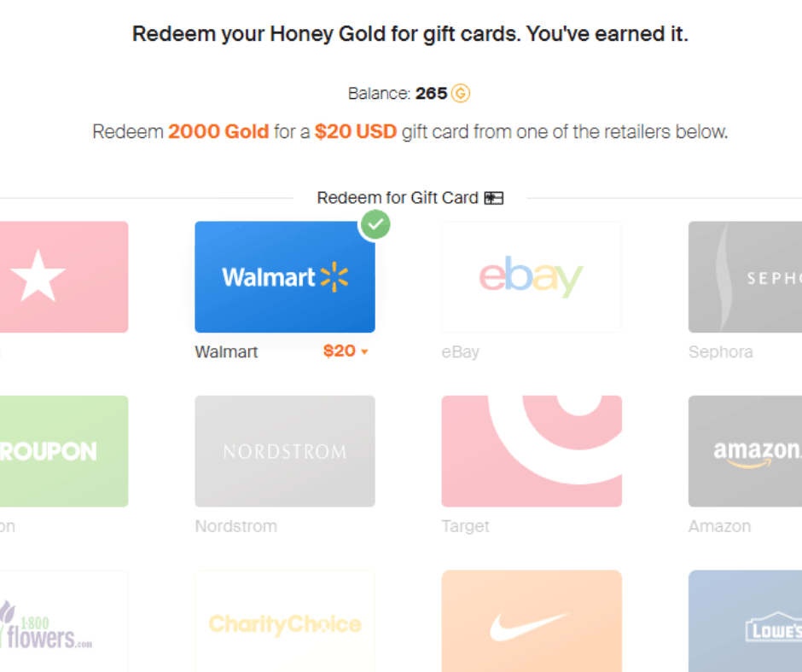Click the Target label under card

pos(466,525)
